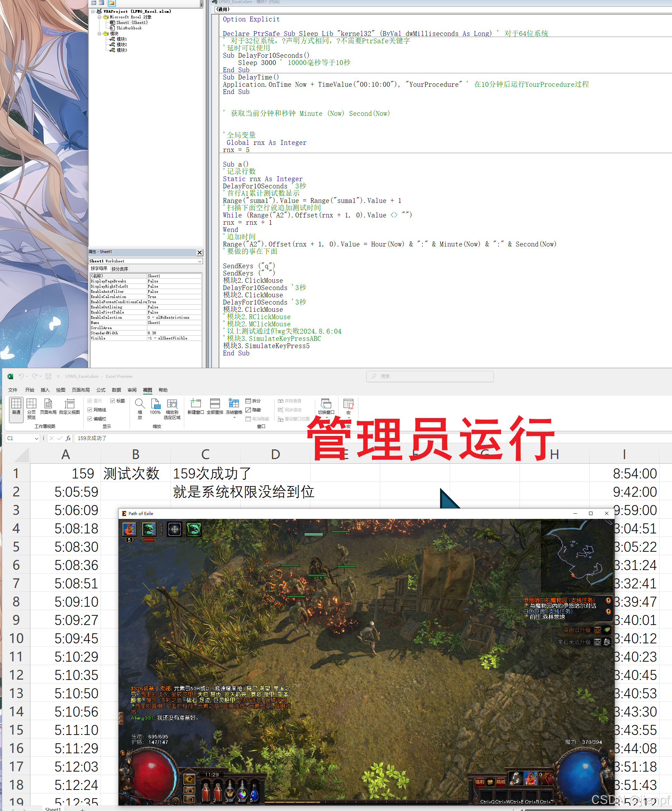Open the 公式 ribbon tab
Image resolution: width=672 pixels, height=811 pixels.
(x=101, y=390)
